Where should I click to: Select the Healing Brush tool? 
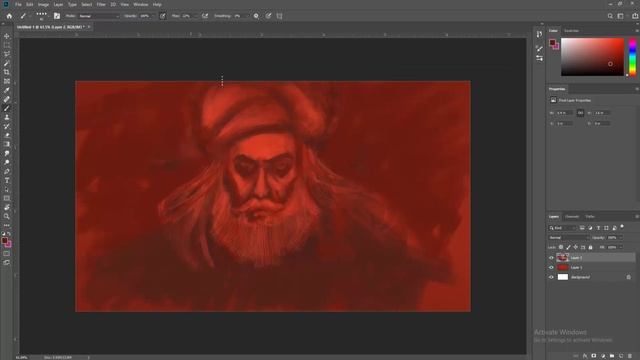point(7,99)
